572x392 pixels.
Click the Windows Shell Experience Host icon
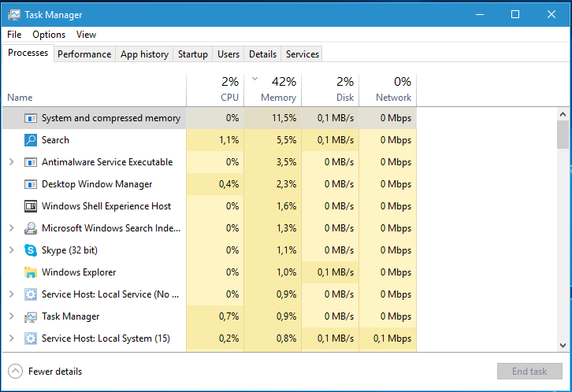[x=31, y=206]
